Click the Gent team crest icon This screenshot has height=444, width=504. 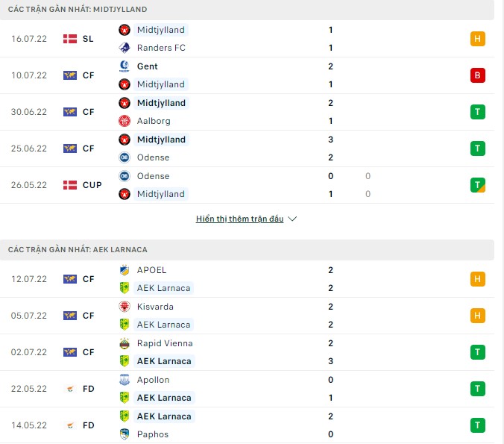[x=125, y=66]
